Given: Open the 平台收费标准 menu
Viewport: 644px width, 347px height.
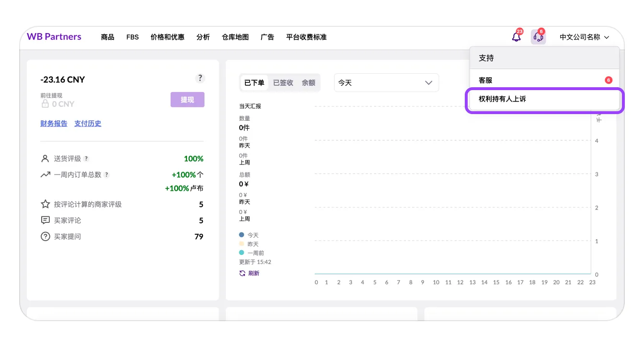Looking at the screenshot, I should tap(306, 37).
